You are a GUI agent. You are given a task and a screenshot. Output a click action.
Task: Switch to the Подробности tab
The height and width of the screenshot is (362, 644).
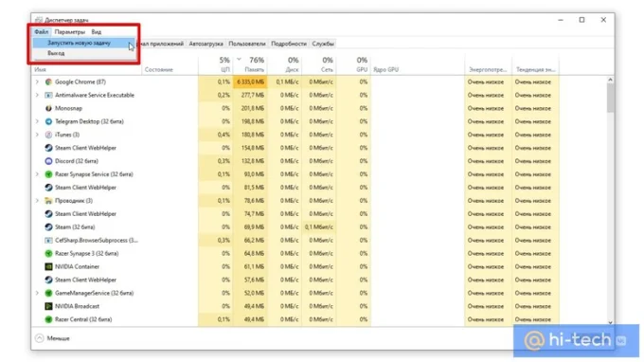point(289,44)
